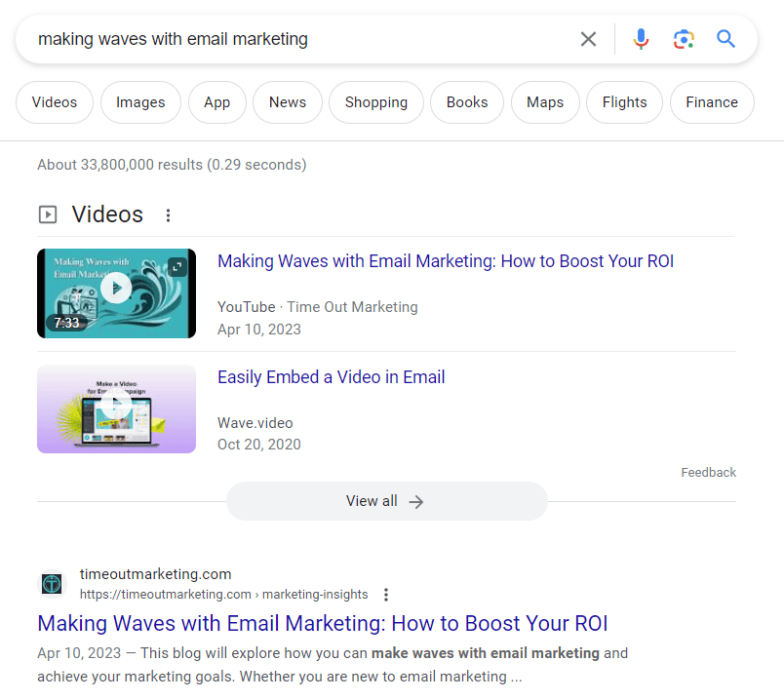The image size is (784, 700).
Task: Open the three-dot menu beside the Videos heading
Action: (x=168, y=215)
